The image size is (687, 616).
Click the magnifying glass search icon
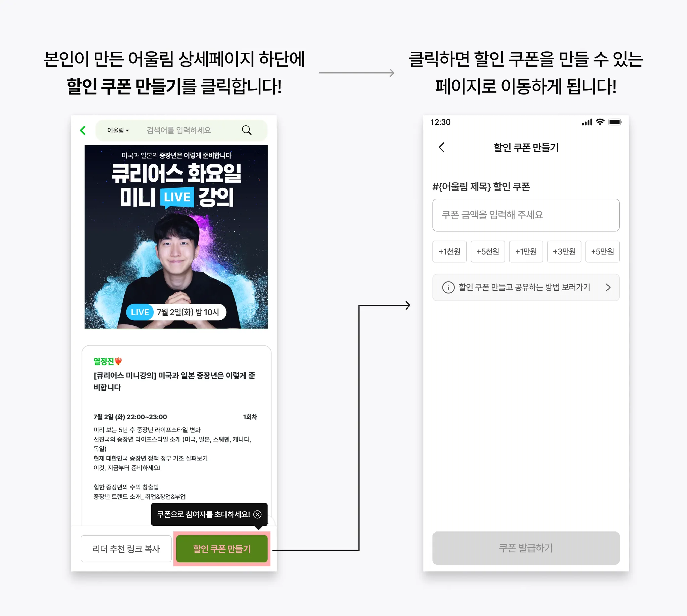(247, 130)
